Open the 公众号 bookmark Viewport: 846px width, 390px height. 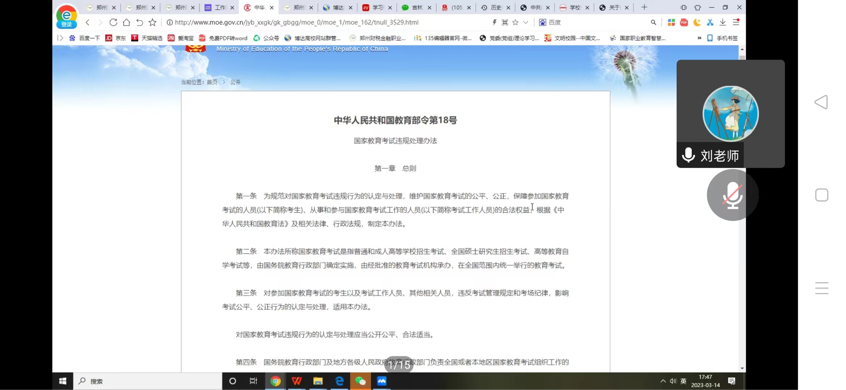pos(267,38)
